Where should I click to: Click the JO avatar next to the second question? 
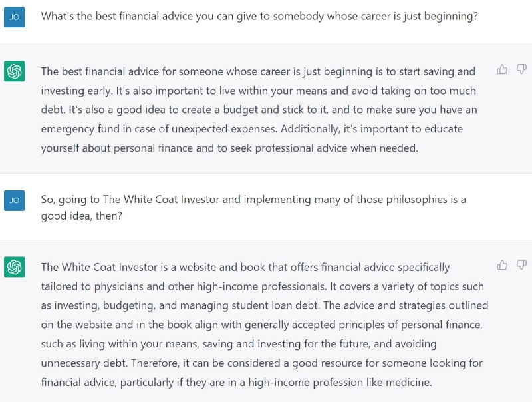(x=15, y=199)
